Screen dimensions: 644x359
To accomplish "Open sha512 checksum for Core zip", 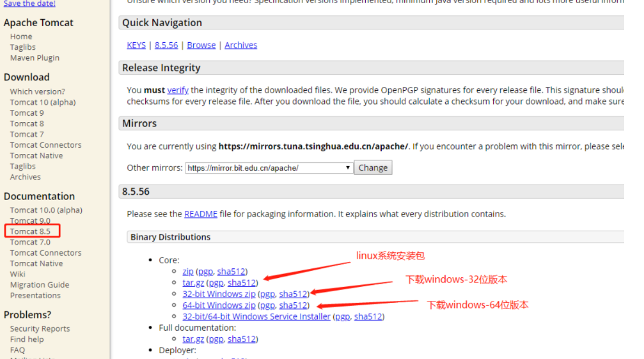I will 232,271.
